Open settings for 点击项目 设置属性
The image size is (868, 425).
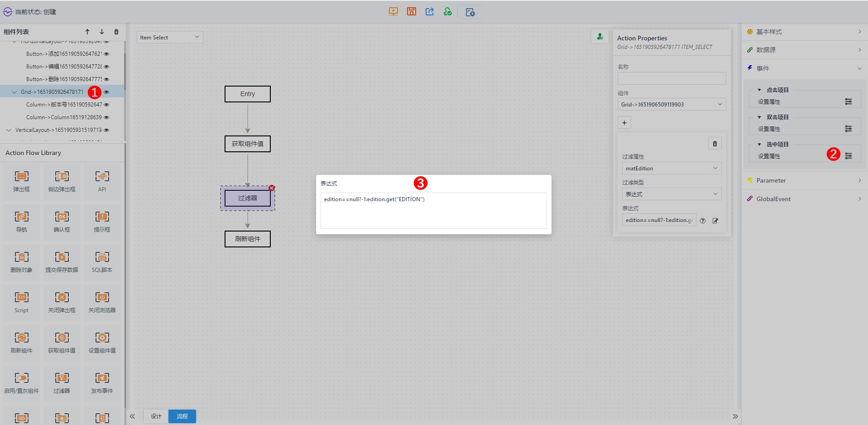849,101
